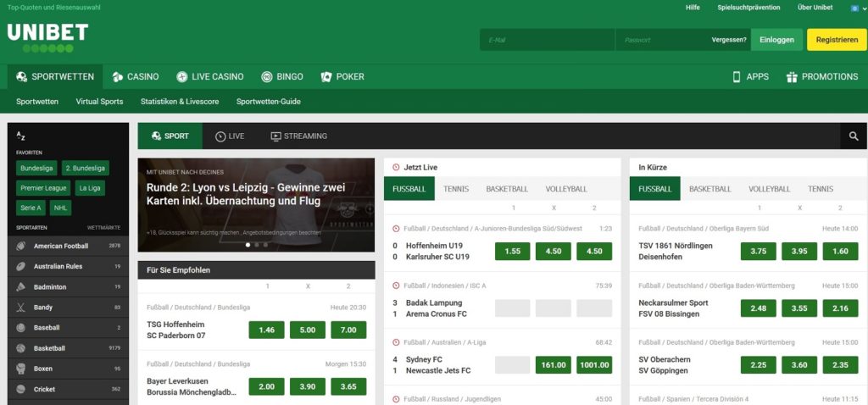Switch to the Sport tab
868x405 pixels.
tap(170, 136)
